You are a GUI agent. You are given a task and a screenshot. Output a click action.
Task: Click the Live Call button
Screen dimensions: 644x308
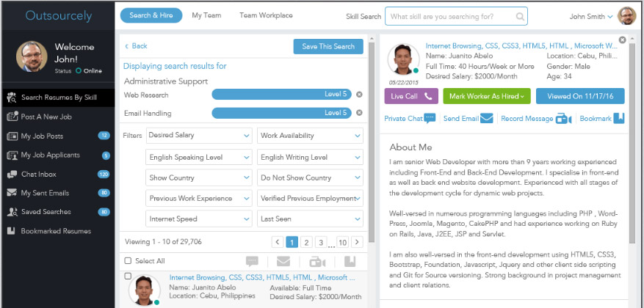click(x=411, y=96)
